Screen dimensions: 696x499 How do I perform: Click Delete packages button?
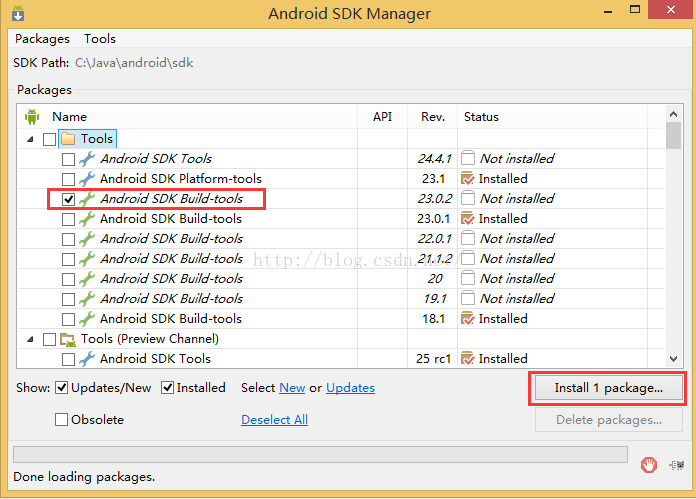pos(609,420)
